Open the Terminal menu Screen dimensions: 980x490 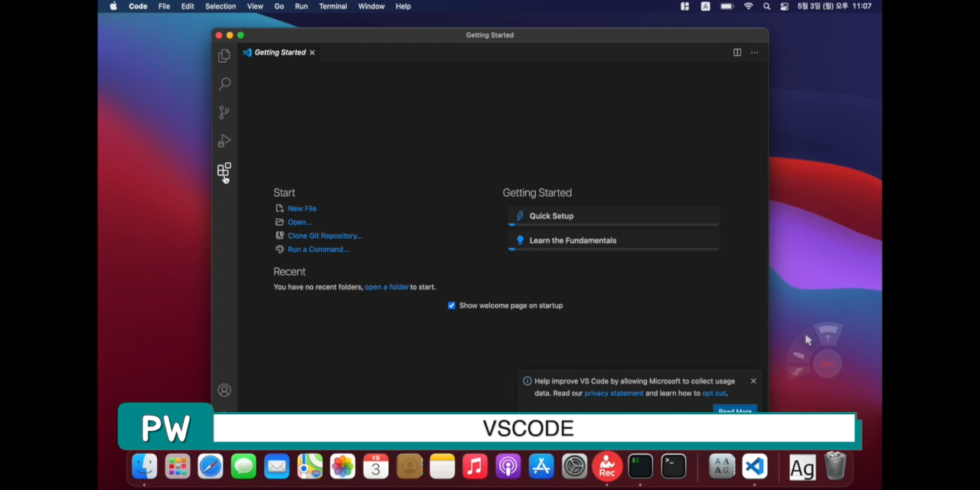point(333,6)
